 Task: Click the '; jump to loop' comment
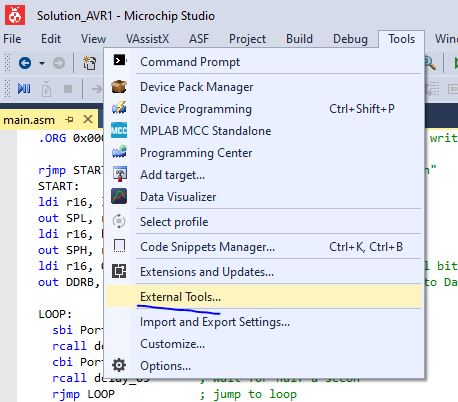click(x=248, y=394)
